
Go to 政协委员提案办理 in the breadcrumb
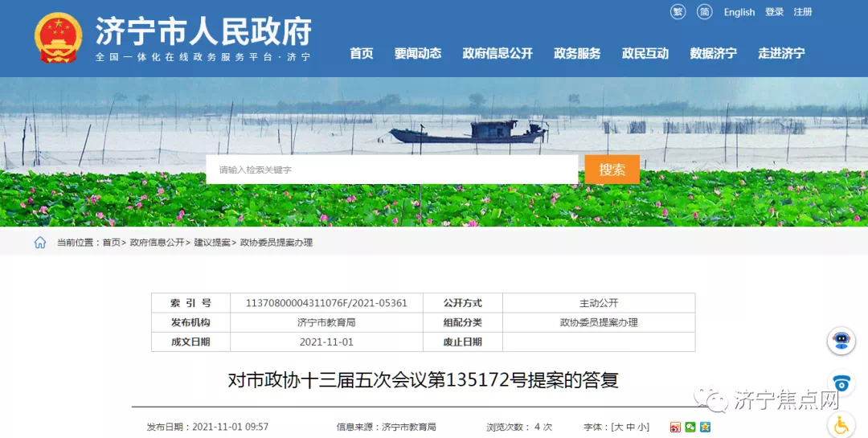tap(276, 243)
